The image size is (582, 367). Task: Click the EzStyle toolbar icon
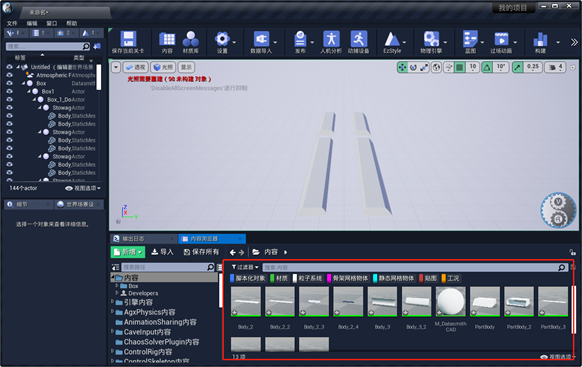[x=392, y=39]
